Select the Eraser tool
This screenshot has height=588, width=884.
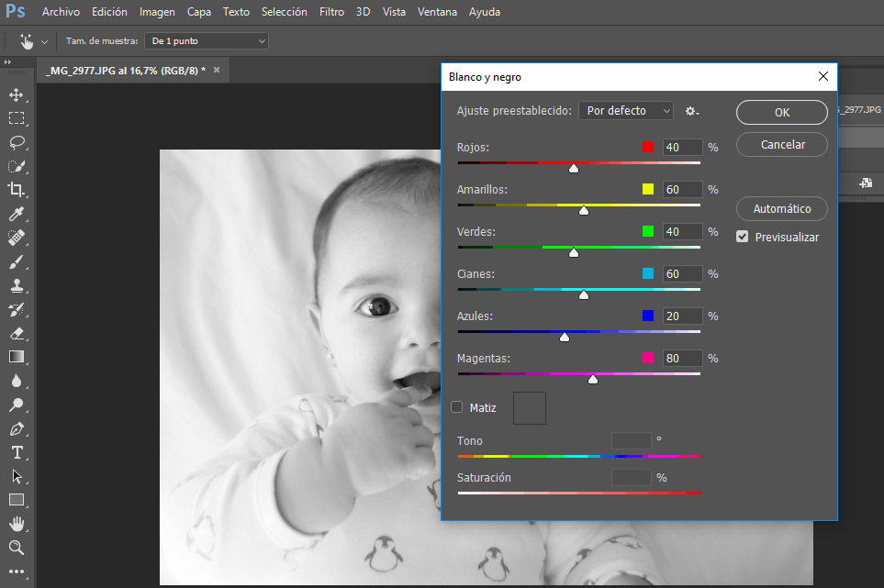point(17,333)
